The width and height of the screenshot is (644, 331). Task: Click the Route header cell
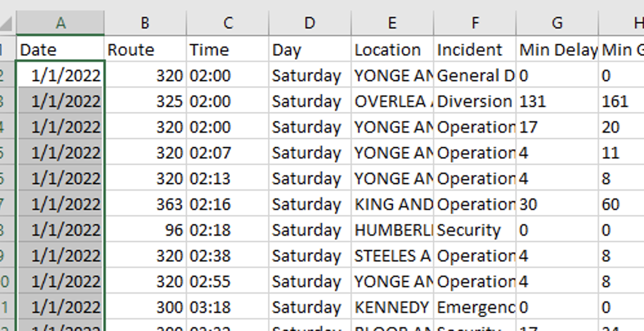(146, 50)
